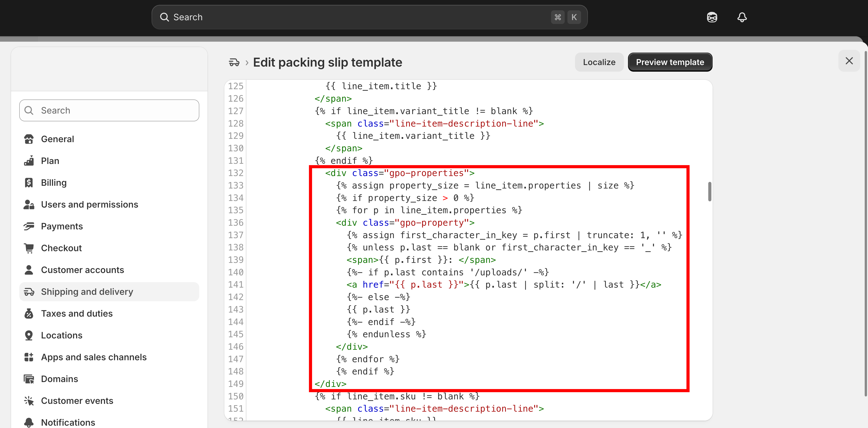
Task: Go to Locations settings
Action: pos(109,335)
